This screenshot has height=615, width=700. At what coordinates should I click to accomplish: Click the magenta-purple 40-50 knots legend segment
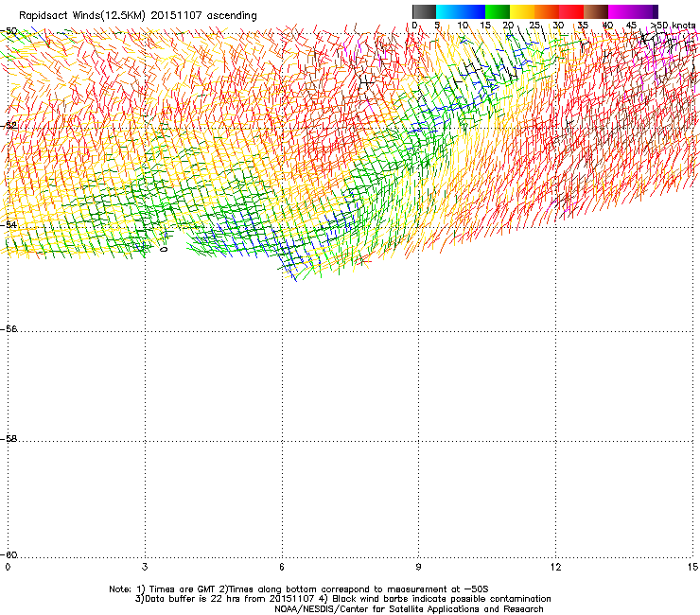coord(633,11)
